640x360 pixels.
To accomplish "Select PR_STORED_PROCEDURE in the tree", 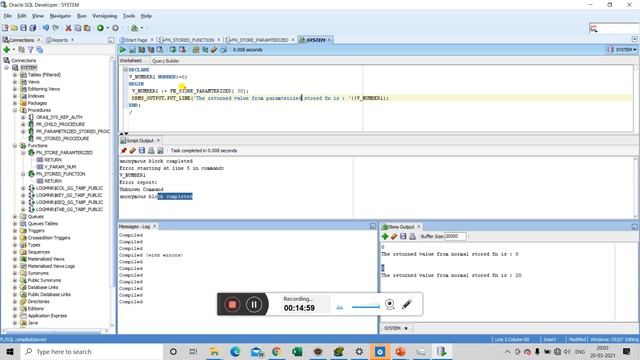I will point(62,138).
